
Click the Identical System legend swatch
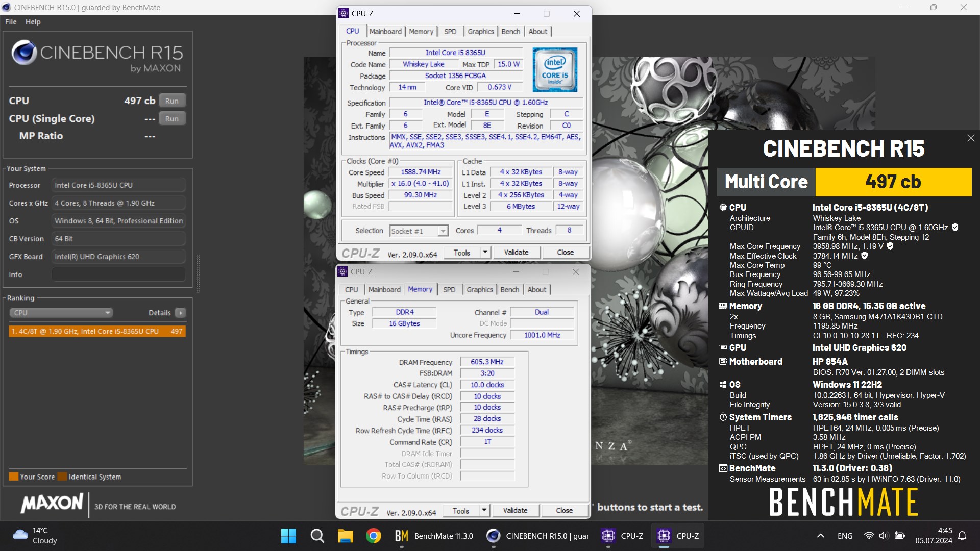click(x=62, y=477)
